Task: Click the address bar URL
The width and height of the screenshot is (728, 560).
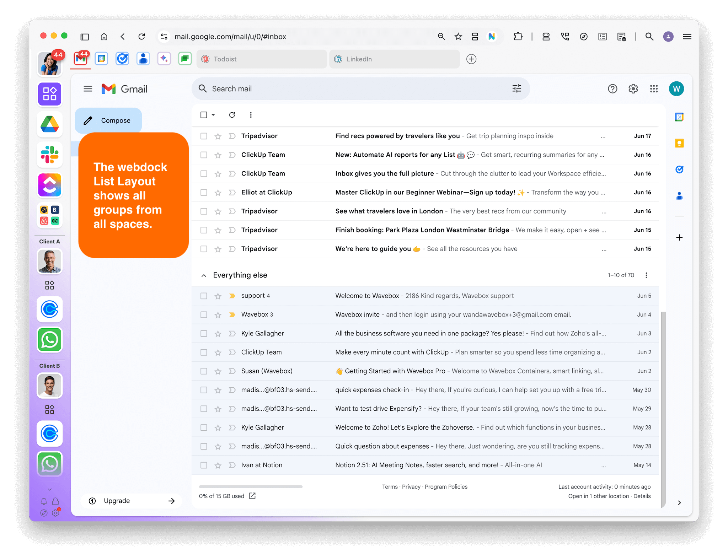Action: click(230, 37)
